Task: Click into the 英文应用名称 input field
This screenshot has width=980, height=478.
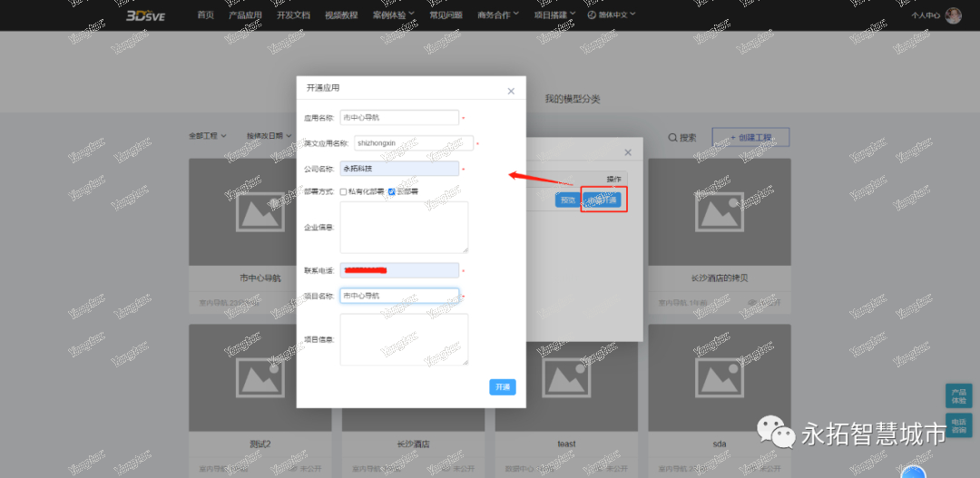Action: (x=414, y=142)
